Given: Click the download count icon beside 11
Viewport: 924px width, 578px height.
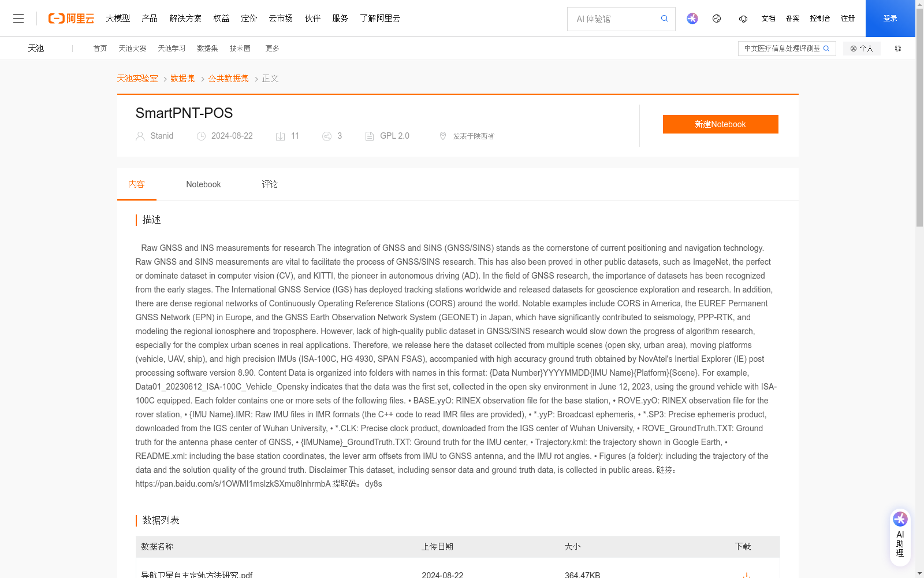Looking at the screenshot, I should click(x=281, y=136).
